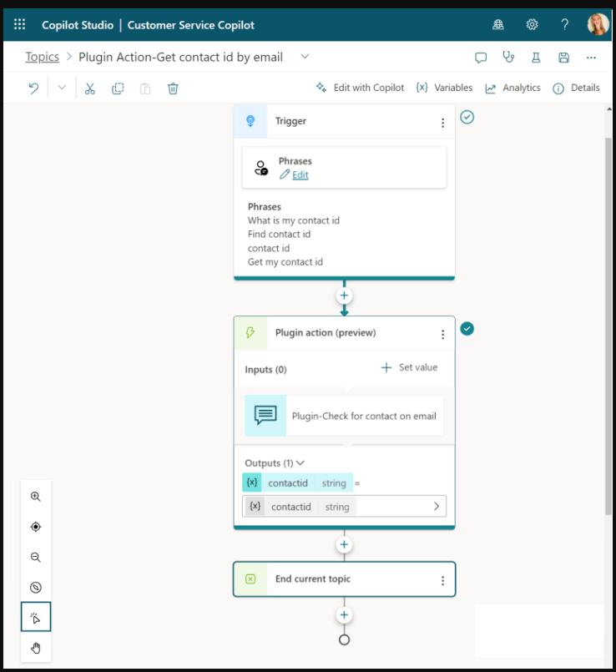The image size is (616, 672).
Task: Open the more options ellipsis in header
Action: click(591, 58)
